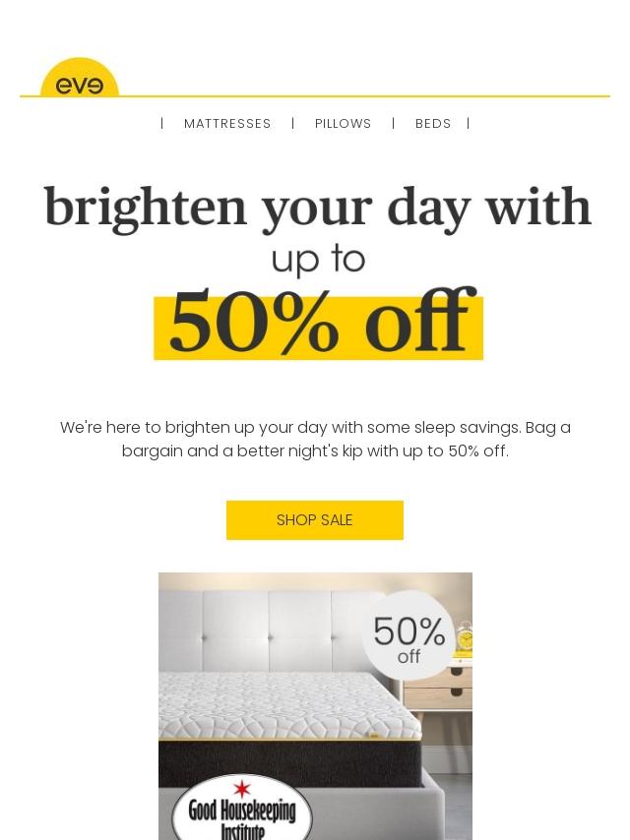This screenshot has width=630, height=840.
Task: Click the small yellow tag on mattress edge
Action: [374, 736]
